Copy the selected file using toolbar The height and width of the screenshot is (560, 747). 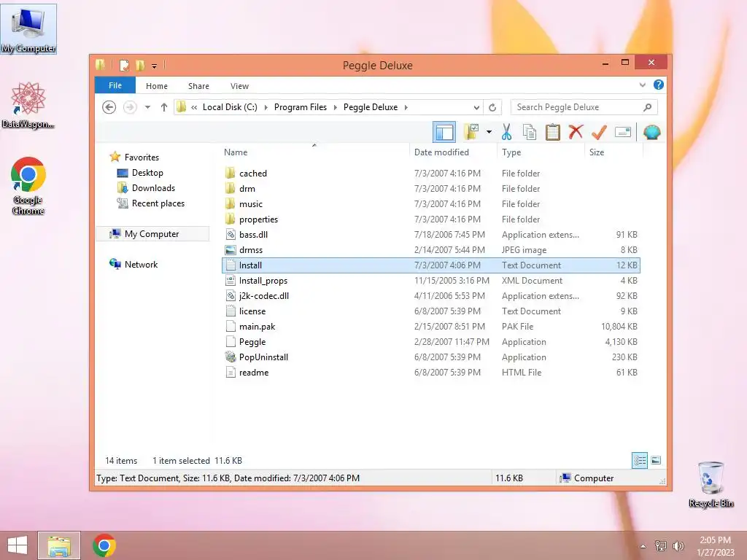pyautogui.click(x=530, y=132)
